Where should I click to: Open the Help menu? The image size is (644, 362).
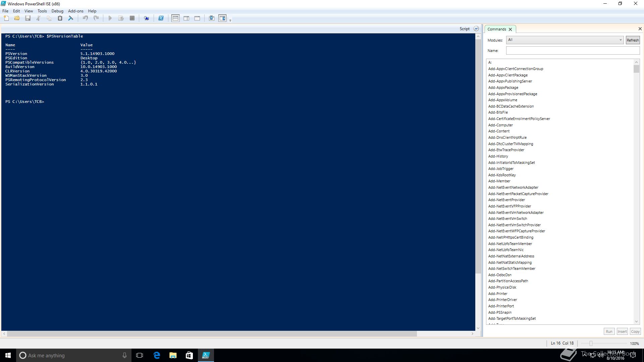[92, 11]
